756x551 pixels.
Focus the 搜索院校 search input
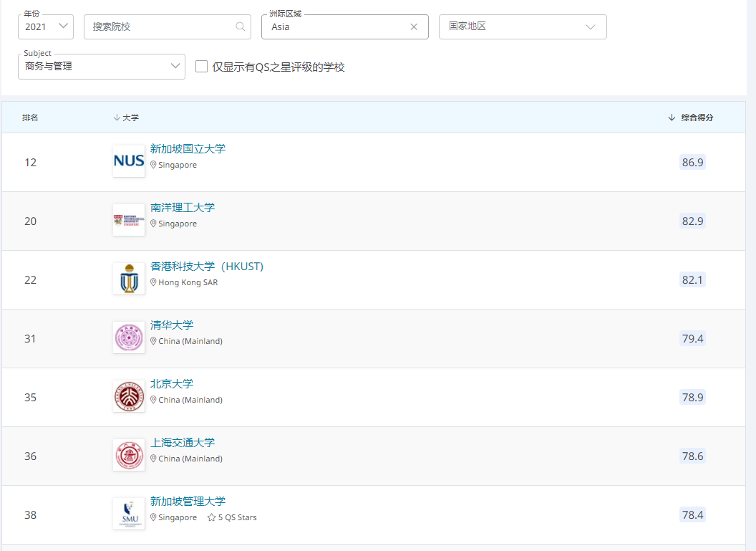point(168,27)
